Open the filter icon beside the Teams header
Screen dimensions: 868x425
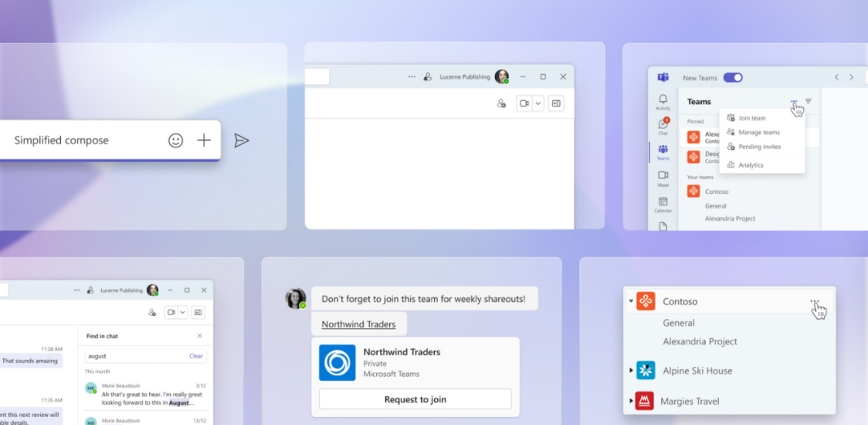click(x=809, y=101)
